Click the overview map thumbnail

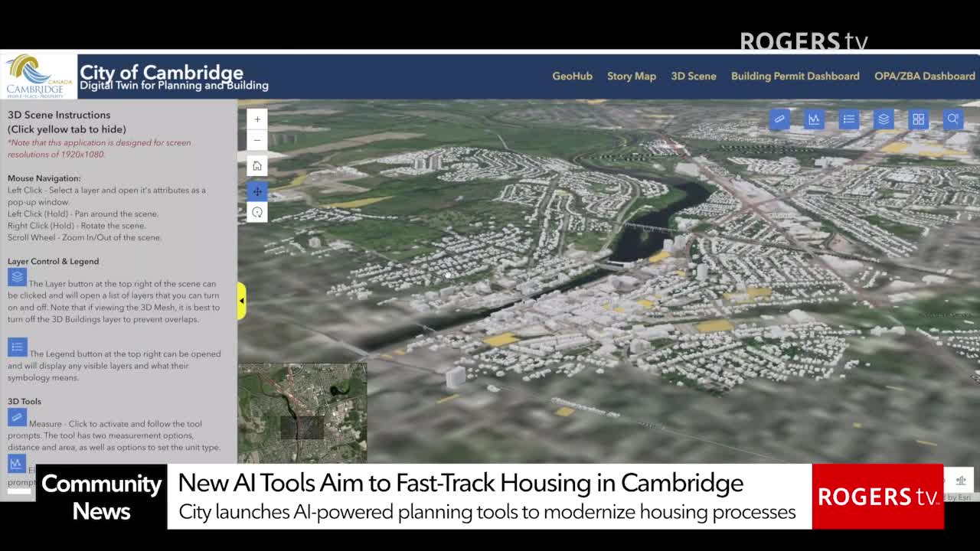[302, 413]
